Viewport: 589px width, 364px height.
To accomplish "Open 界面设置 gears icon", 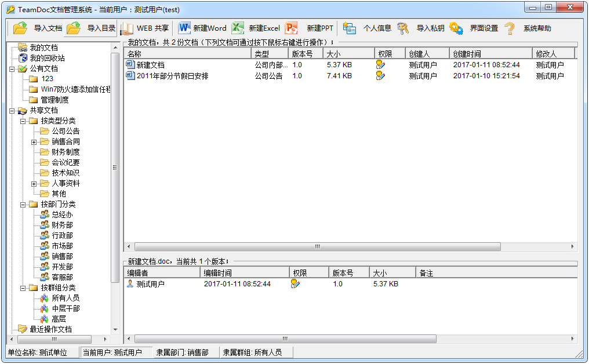I will [456, 28].
